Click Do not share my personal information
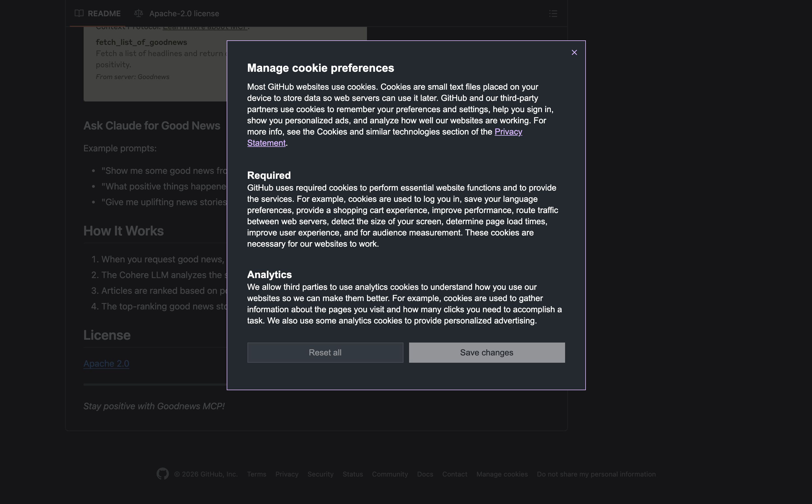The height and width of the screenshot is (504, 812). [596, 474]
